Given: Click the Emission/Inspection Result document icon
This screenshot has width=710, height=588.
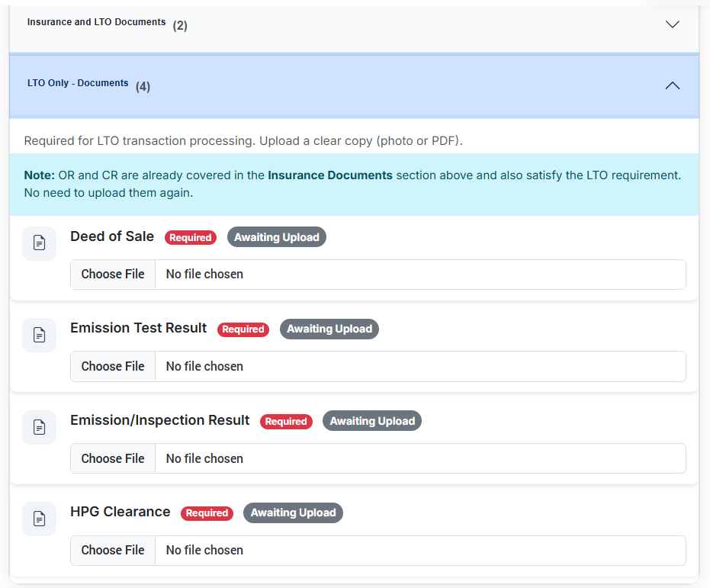Looking at the screenshot, I should click(x=39, y=427).
